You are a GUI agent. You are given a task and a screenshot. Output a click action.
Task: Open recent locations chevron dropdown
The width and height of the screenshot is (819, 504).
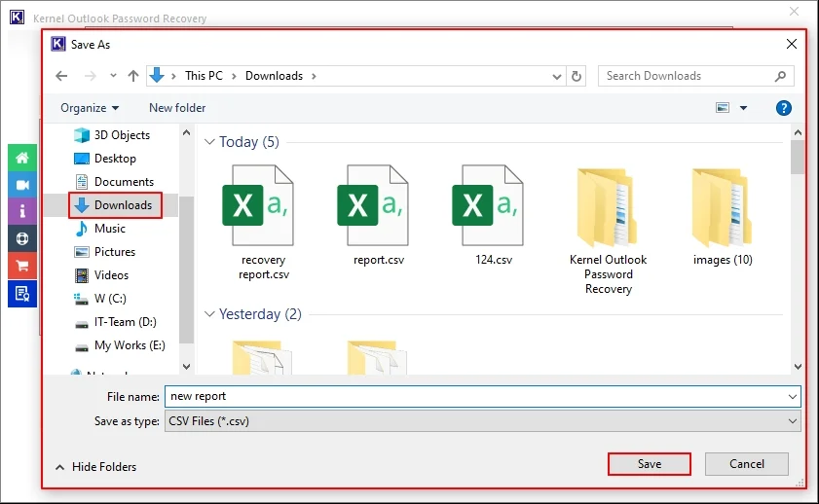coord(113,76)
